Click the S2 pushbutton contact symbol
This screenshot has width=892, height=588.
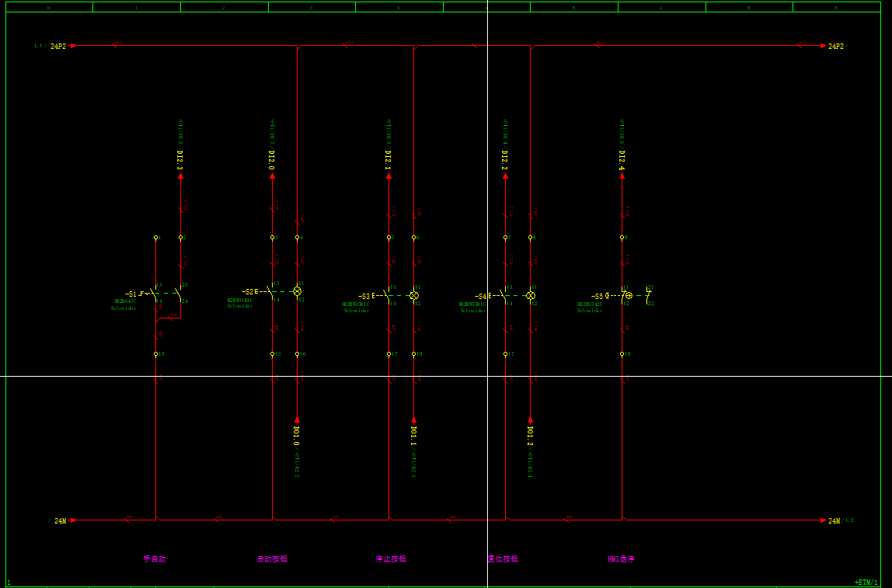coord(271,292)
